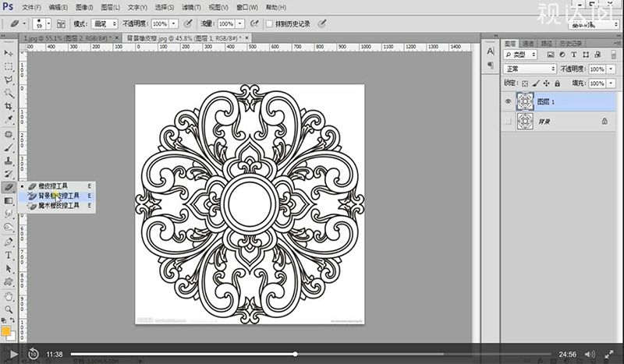Open layer filter type 类型 dropdown
624x364 pixels.
(520, 55)
